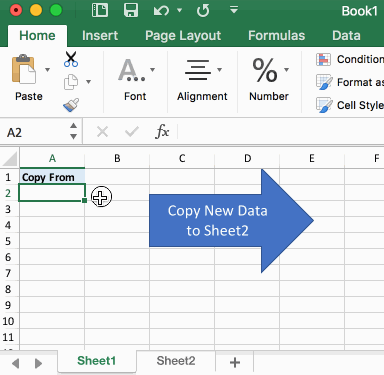Click the Conditional Formatting icon
This screenshot has width=384, height=375.
pyautogui.click(x=323, y=59)
